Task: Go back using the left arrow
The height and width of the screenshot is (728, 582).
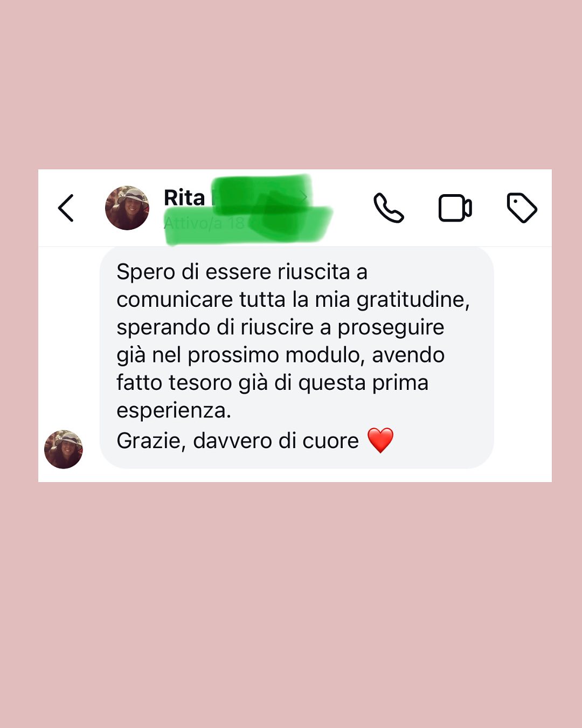Action: [x=66, y=208]
